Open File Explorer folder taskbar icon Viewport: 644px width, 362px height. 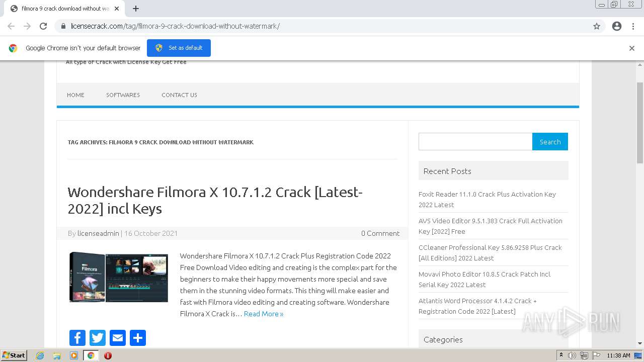coord(57,355)
